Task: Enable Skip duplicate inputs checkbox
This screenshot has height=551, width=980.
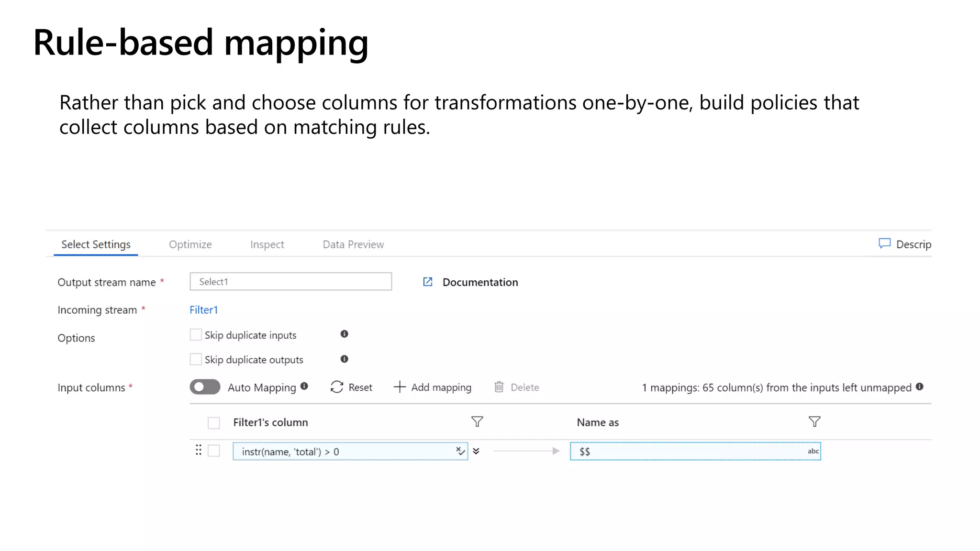Action: coord(196,334)
